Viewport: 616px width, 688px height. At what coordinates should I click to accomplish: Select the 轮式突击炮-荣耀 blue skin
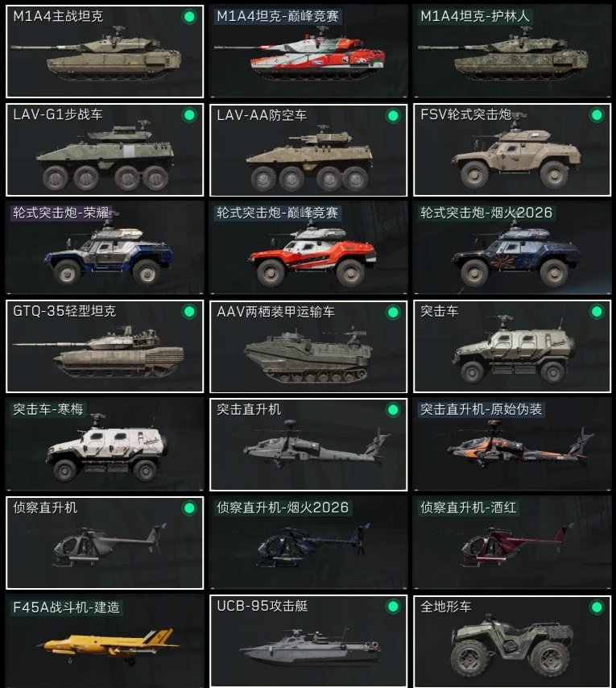pyautogui.click(x=105, y=248)
